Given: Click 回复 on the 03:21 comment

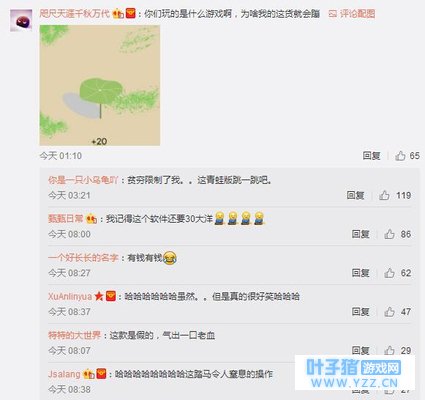Looking at the screenshot, I should click(355, 195).
